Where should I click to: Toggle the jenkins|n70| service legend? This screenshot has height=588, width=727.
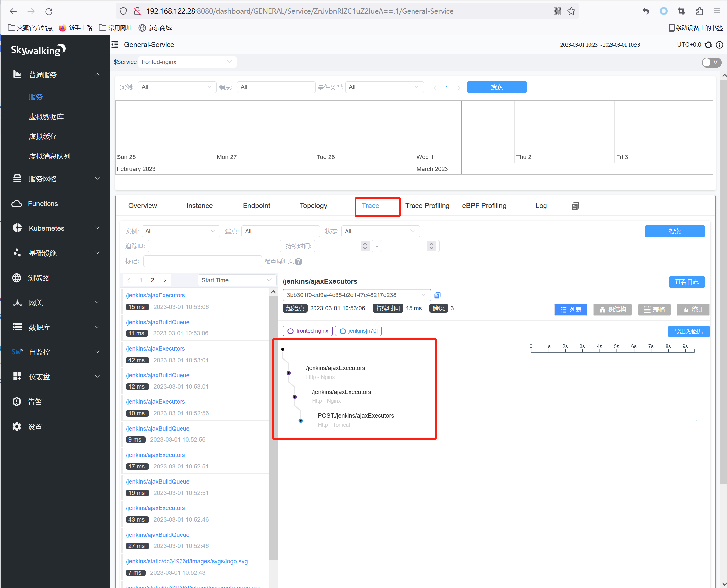click(x=358, y=331)
